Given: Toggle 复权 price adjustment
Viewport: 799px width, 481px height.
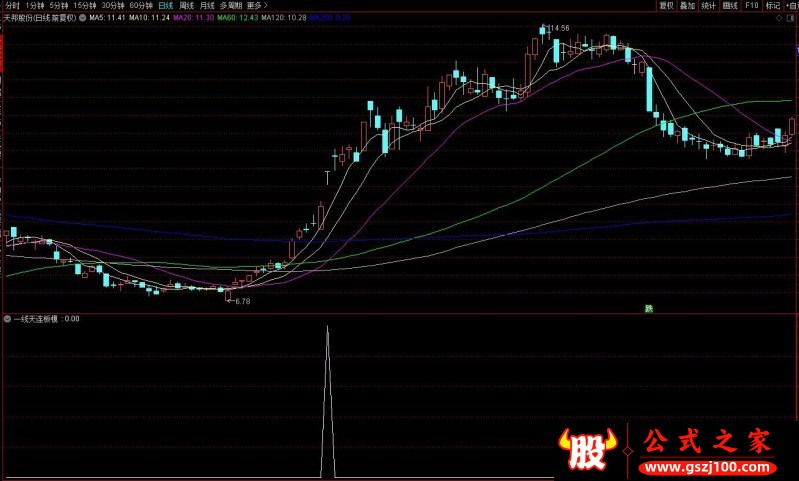Looking at the screenshot, I should [x=666, y=5].
